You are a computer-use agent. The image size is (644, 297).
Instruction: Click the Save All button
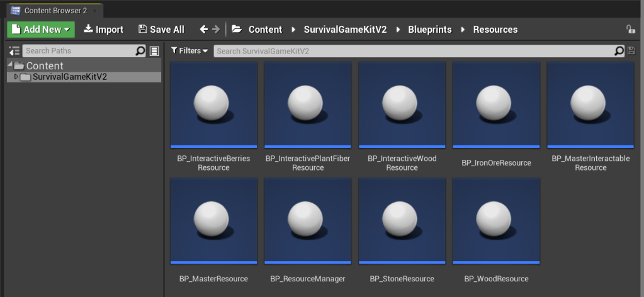coord(161,30)
